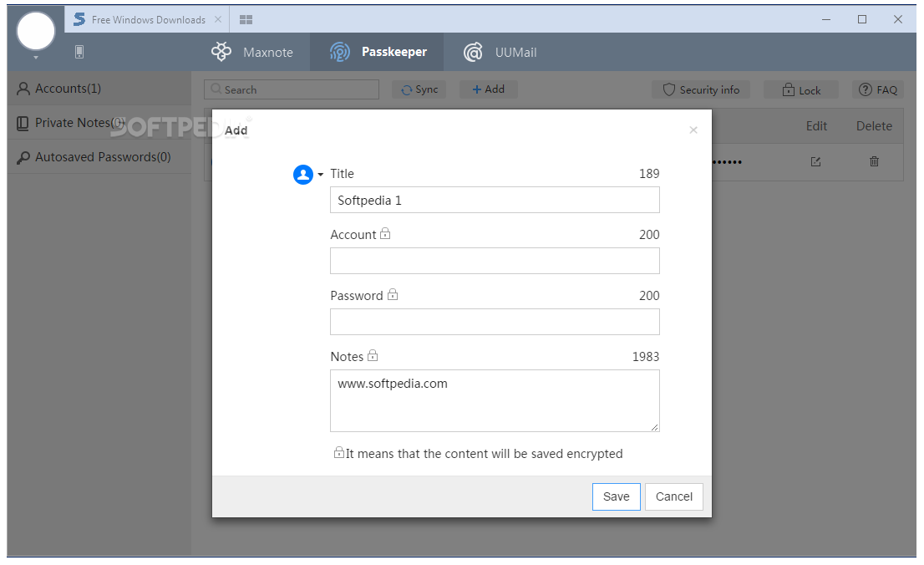Viewport: 924px width, 565px height.
Task: Delete the account entry with the trash icon
Action: 874,161
